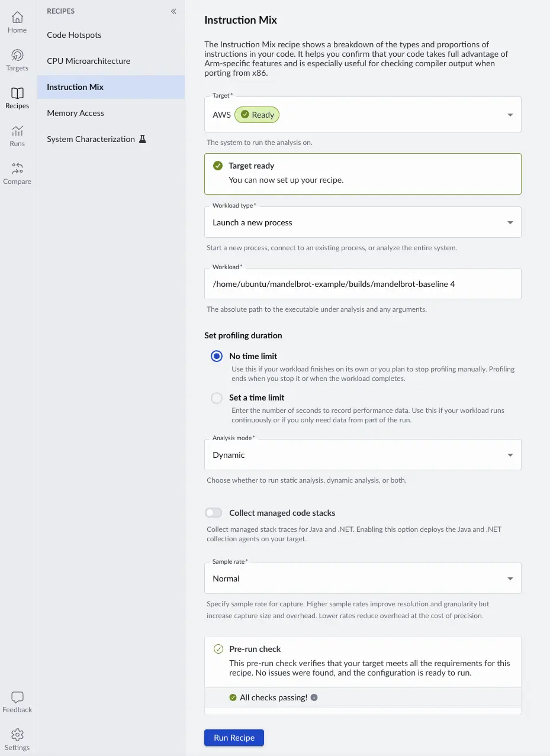Go to the Targets icon
Viewport: 550px width, 756px height.
(17, 56)
